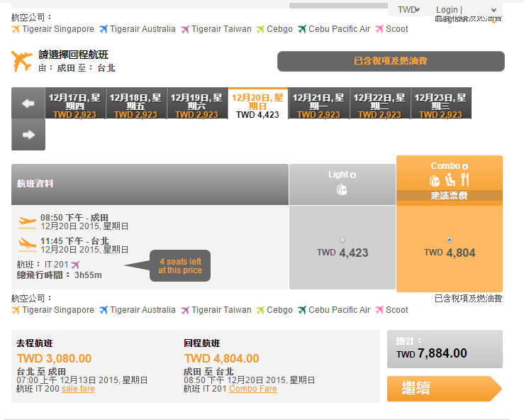Open the TWD currency dropdown

coord(408,10)
